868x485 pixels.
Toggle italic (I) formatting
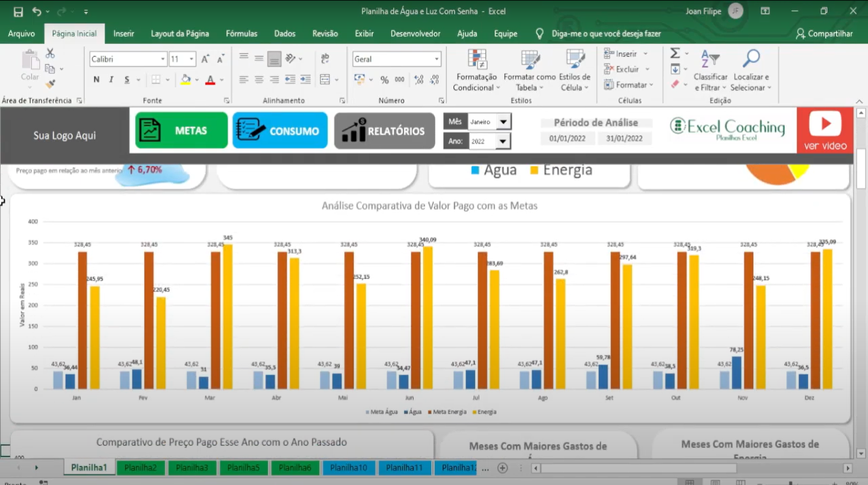111,80
